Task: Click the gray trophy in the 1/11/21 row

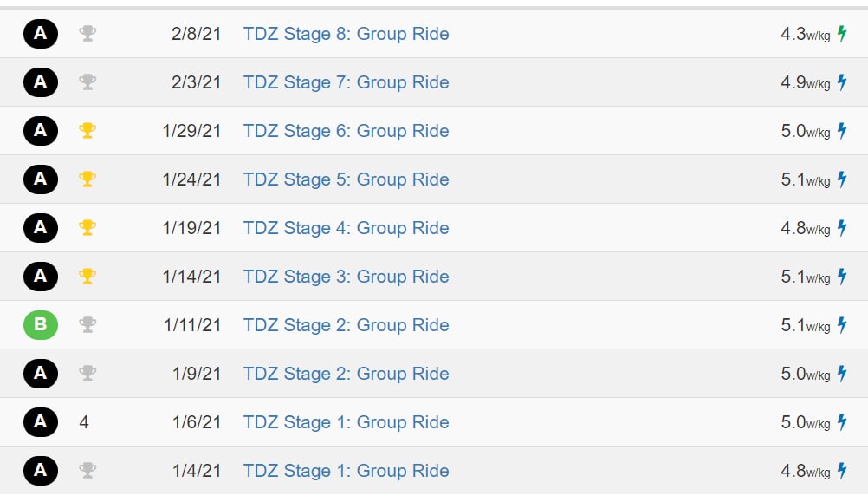Action: (x=87, y=324)
